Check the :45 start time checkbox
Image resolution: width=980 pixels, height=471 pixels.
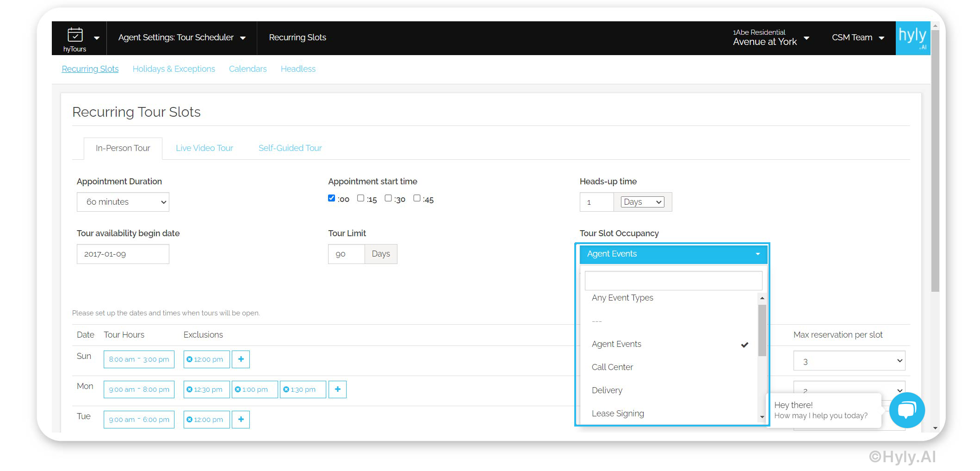(x=417, y=198)
